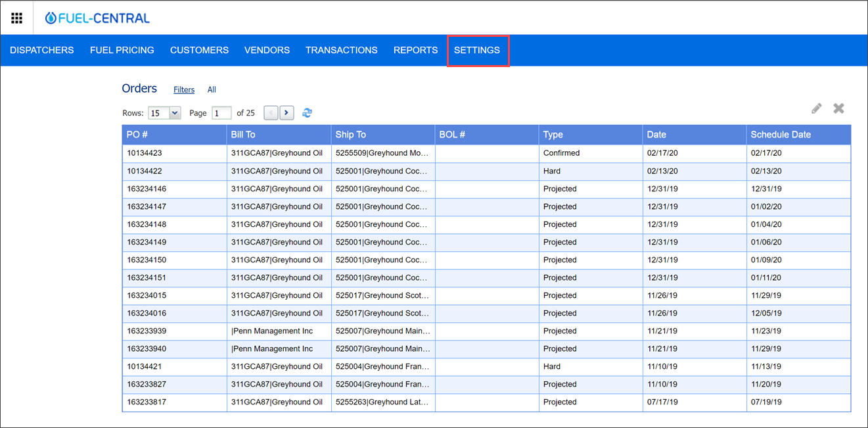Click the X delete order icon
This screenshot has height=428, width=868.
[x=838, y=108]
